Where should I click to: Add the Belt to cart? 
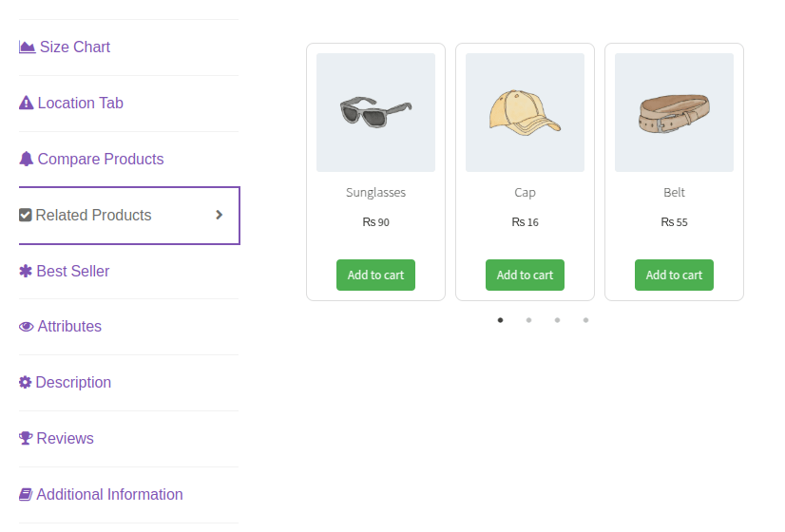[674, 275]
